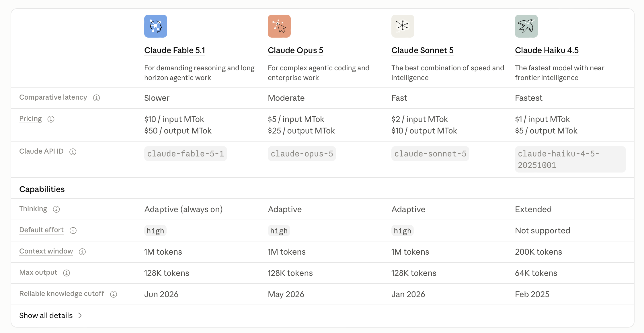
Task: Click the info icon beside Comparative latency
Action: [96, 98]
